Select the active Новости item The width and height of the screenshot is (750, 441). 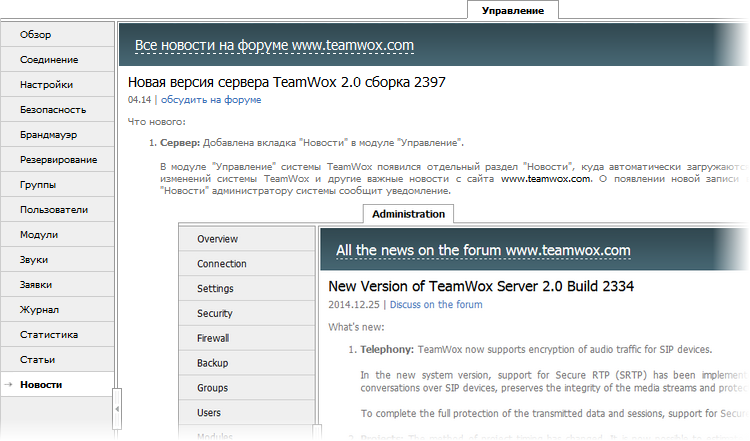coord(57,385)
